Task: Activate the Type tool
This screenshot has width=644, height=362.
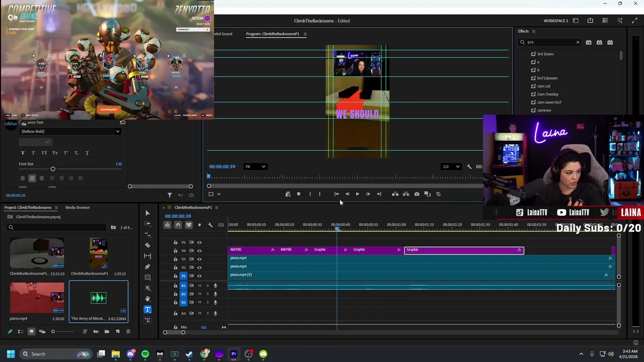Action: coord(147,310)
